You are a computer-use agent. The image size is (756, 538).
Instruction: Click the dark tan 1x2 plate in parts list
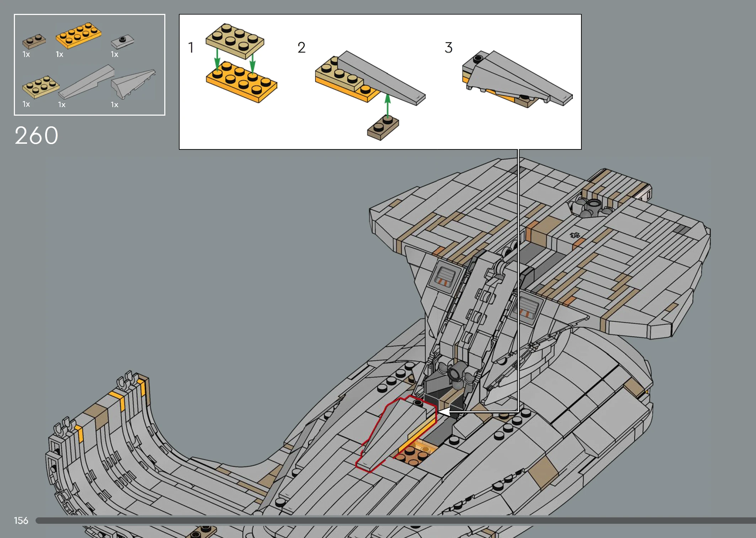pyautogui.click(x=34, y=41)
